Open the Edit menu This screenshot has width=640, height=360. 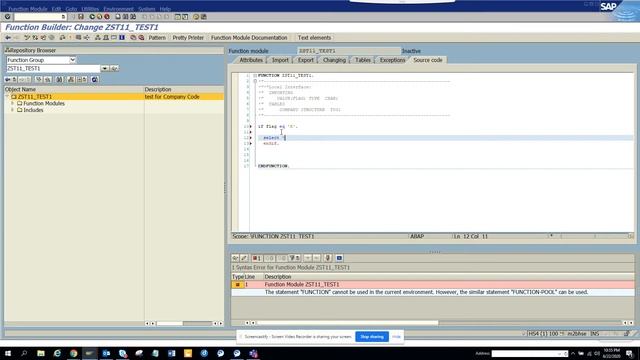pos(56,9)
